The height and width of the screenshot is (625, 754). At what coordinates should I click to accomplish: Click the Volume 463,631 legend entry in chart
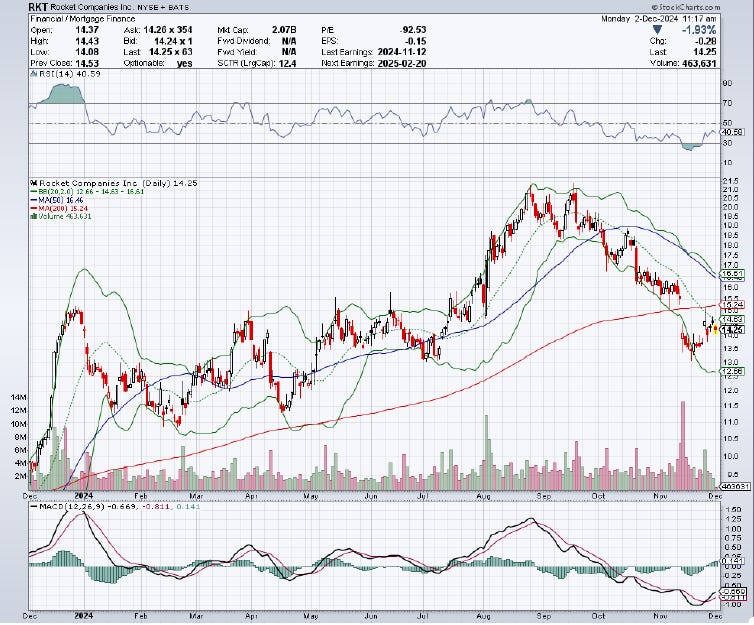click(x=64, y=217)
